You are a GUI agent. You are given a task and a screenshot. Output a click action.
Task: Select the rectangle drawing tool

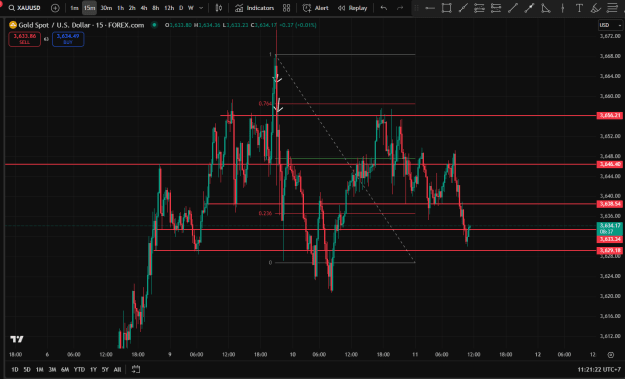click(x=446, y=8)
